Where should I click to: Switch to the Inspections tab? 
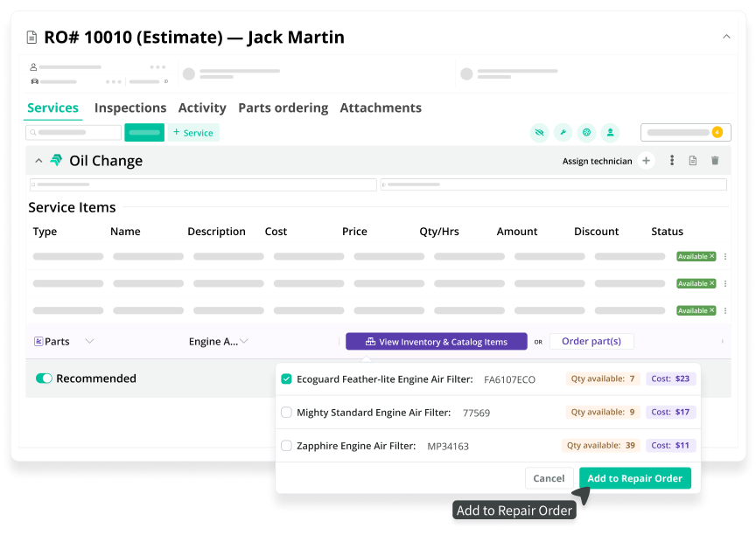point(130,108)
